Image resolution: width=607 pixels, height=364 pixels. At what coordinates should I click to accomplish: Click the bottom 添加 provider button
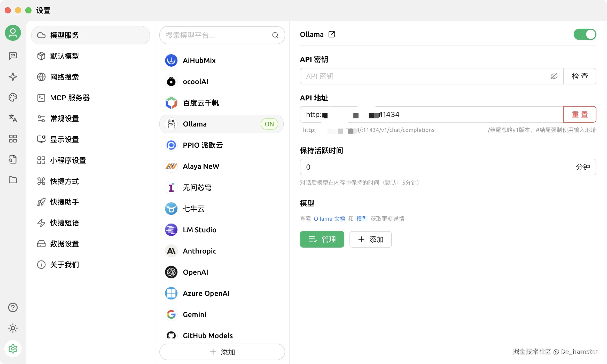[222, 352]
